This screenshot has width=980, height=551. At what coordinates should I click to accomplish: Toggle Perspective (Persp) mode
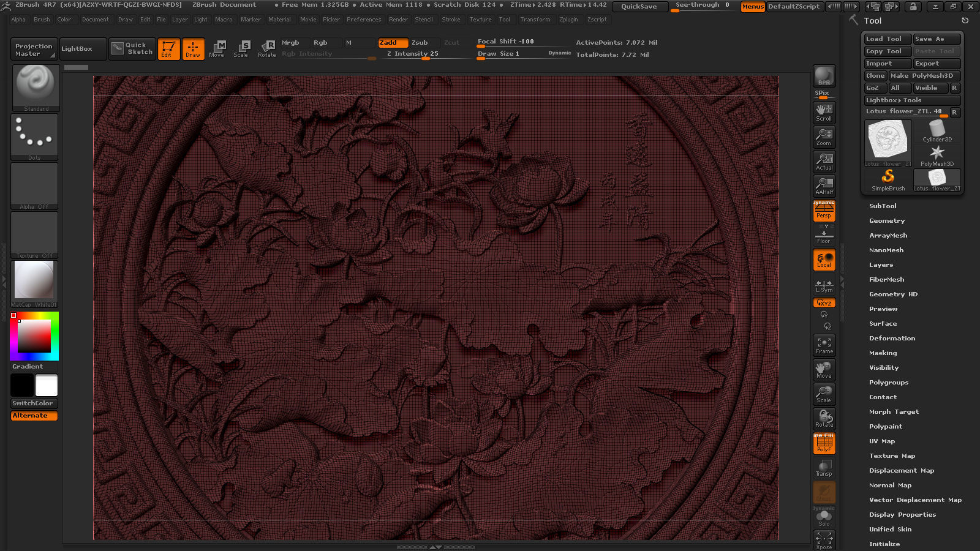pos(824,211)
